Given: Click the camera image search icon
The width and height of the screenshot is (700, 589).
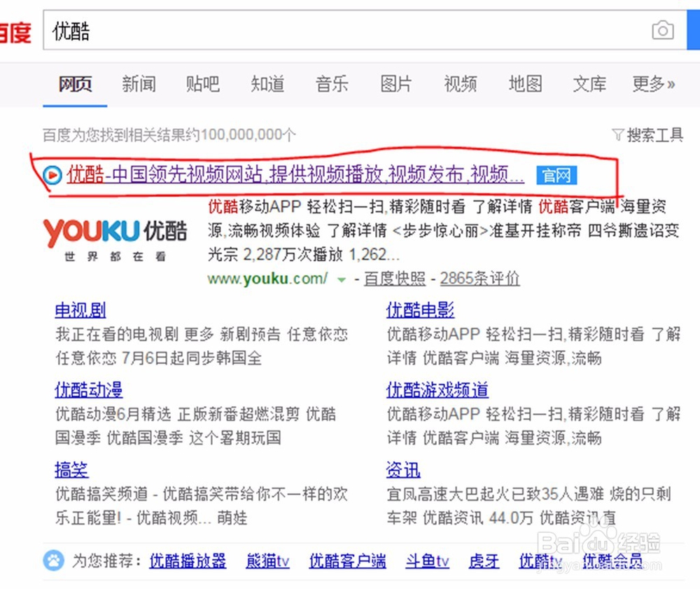Looking at the screenshot, I should pos(662,30).
